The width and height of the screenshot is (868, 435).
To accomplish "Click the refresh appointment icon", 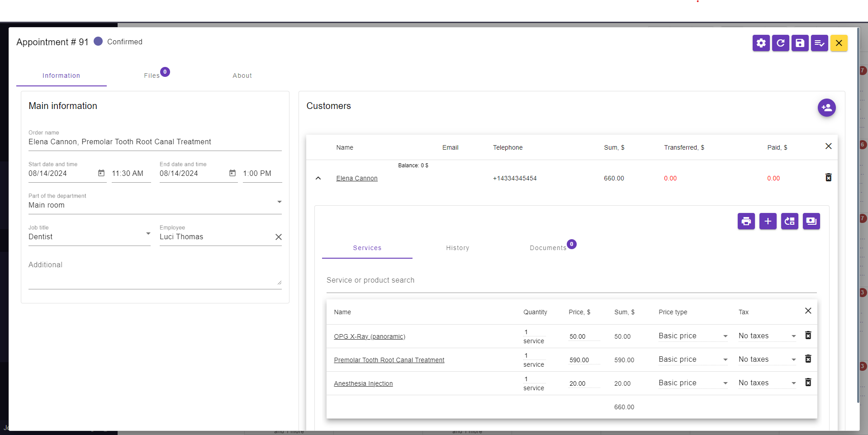I will 780,43.
